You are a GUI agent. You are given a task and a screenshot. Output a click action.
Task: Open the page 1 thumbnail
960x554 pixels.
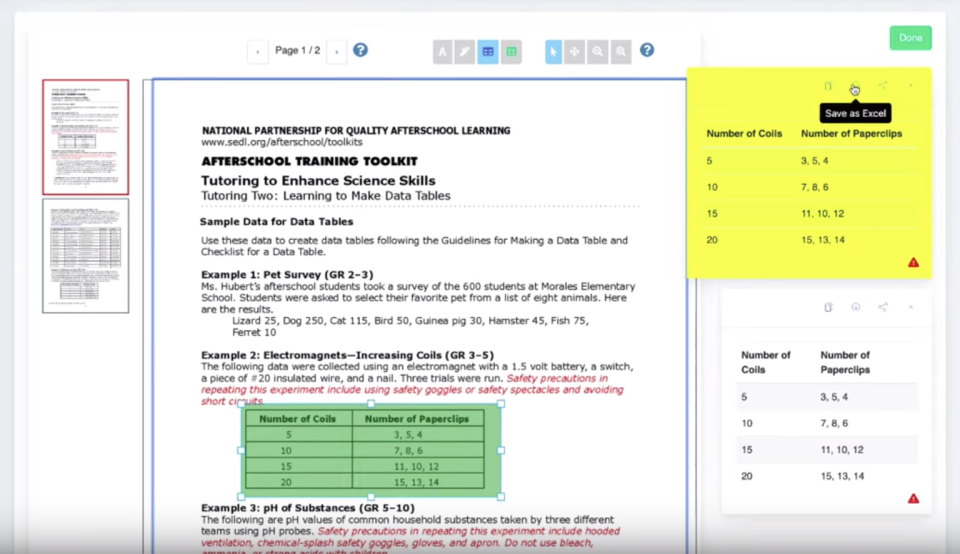pyautogui.click(x=86, y=137)
